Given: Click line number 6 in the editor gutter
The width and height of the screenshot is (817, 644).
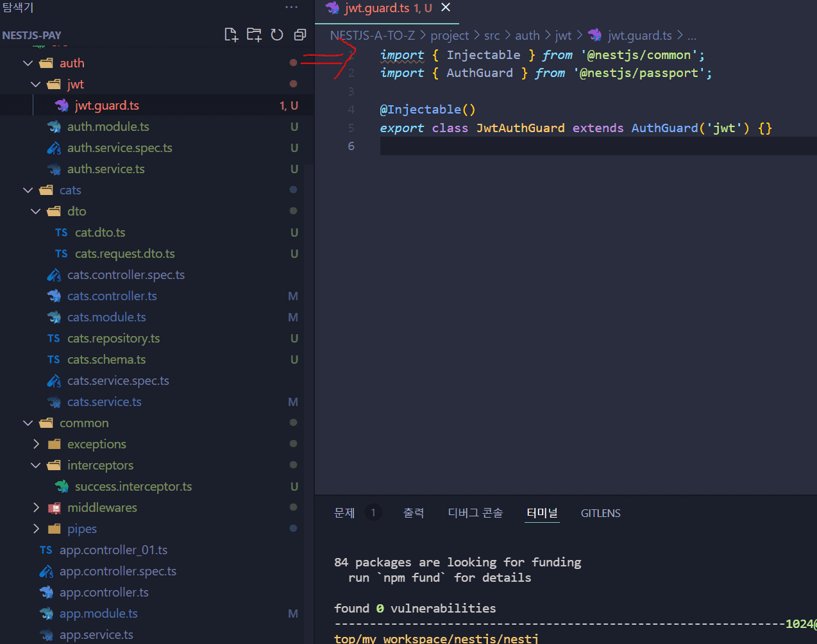Looking at the screenshot, I should pyautogui.click(x=351, y=146).
